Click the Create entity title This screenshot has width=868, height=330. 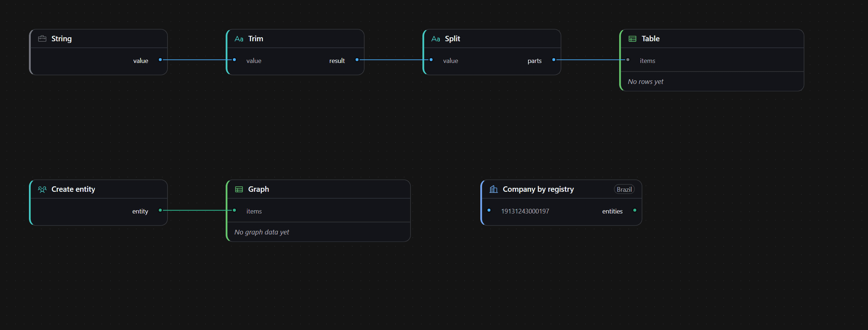click(73, 189)
